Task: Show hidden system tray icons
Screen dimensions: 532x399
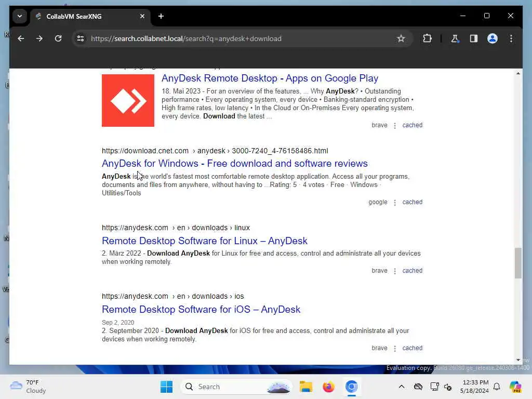Action: click(x=402, y=387)
